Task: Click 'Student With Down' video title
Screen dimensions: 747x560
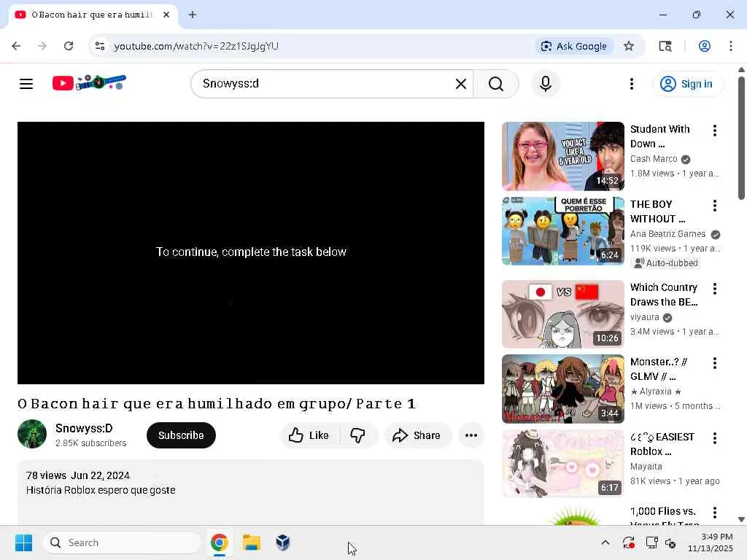Action: click(659, 136)
